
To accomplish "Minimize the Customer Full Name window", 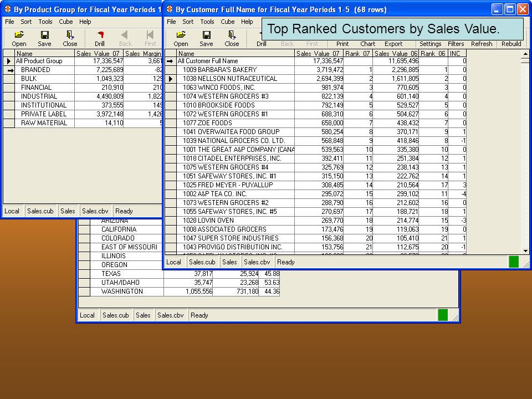I will (x=497, y=9).
